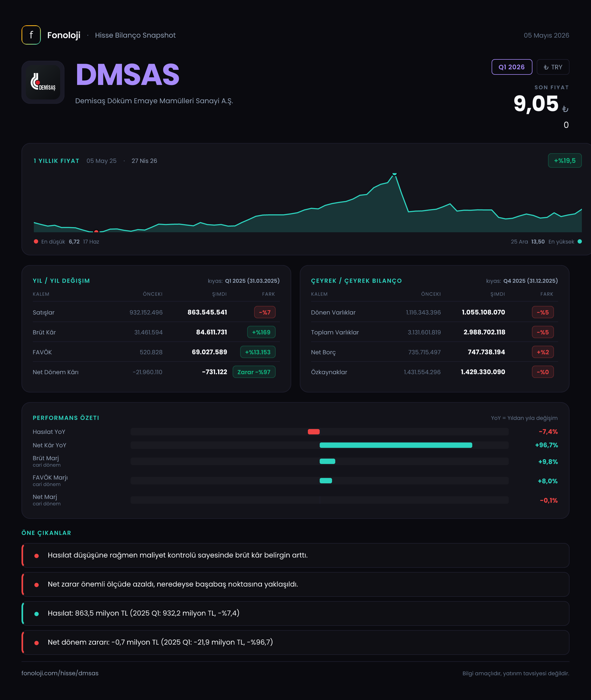
Task: Click the -7,4% Hasılat YoY percentage
Action: [548, 431]
